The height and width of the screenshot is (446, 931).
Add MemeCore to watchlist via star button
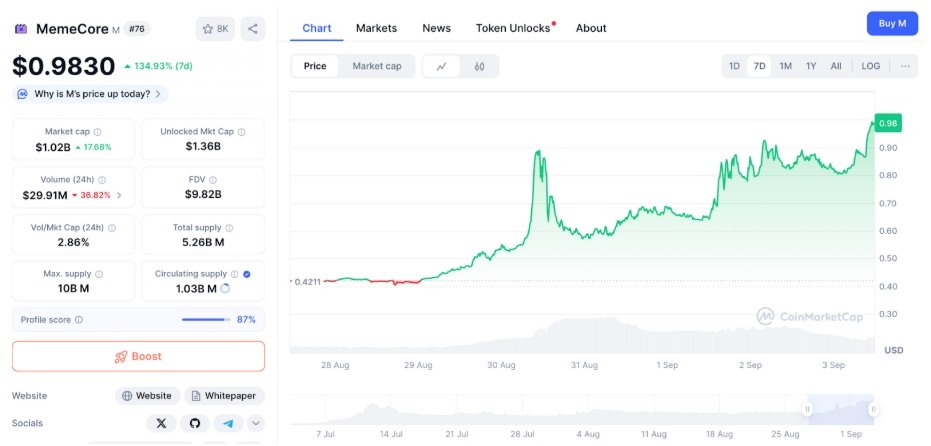tap(215, 29)
